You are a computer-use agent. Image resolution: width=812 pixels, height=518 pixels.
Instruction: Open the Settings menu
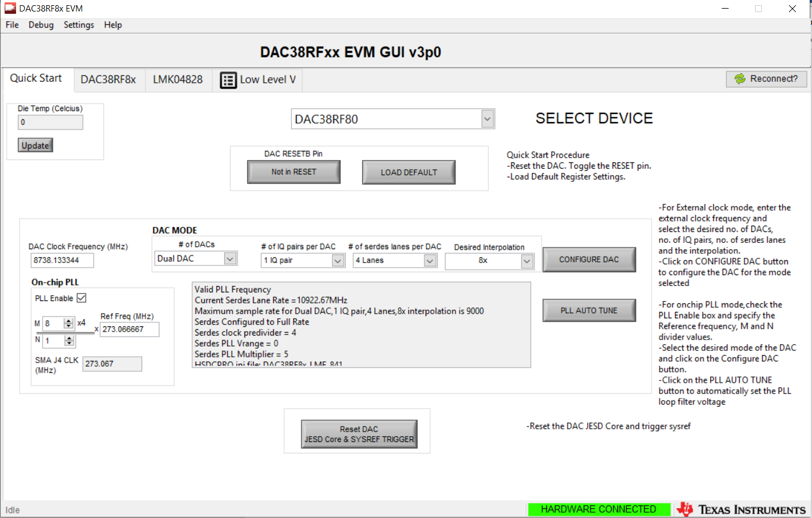79,25
